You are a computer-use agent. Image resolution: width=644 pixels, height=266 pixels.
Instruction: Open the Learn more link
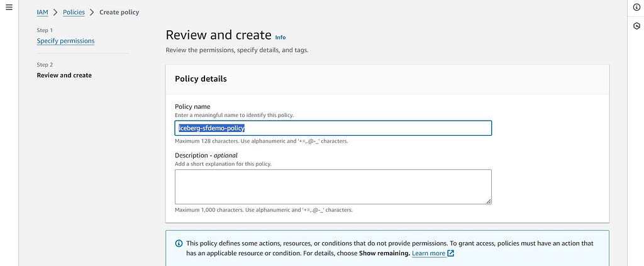pos(428,253)
